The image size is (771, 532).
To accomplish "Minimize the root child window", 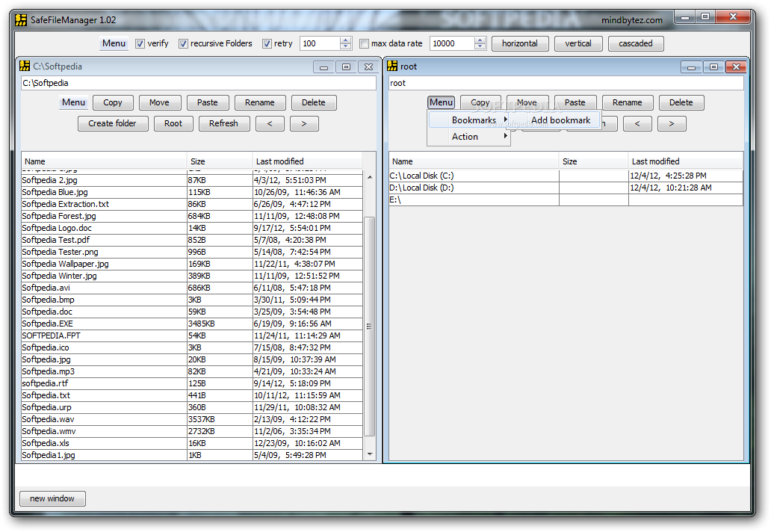I will tap(691, 66).
